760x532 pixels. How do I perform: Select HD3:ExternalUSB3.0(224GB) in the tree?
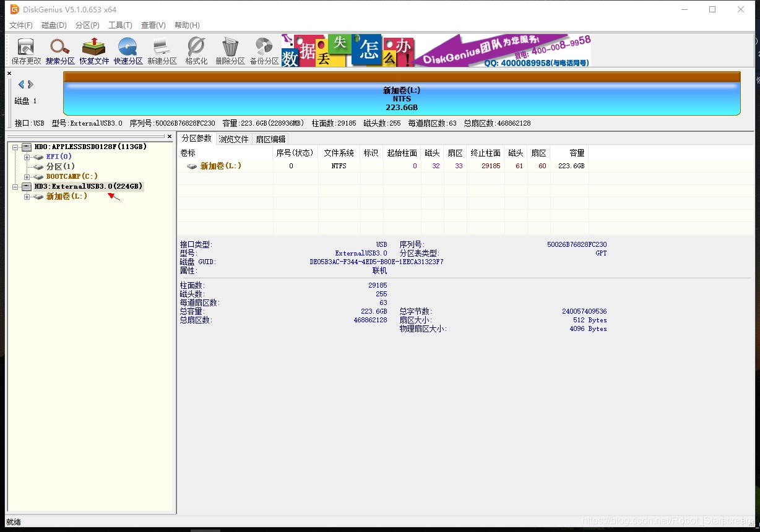(89, 186)
